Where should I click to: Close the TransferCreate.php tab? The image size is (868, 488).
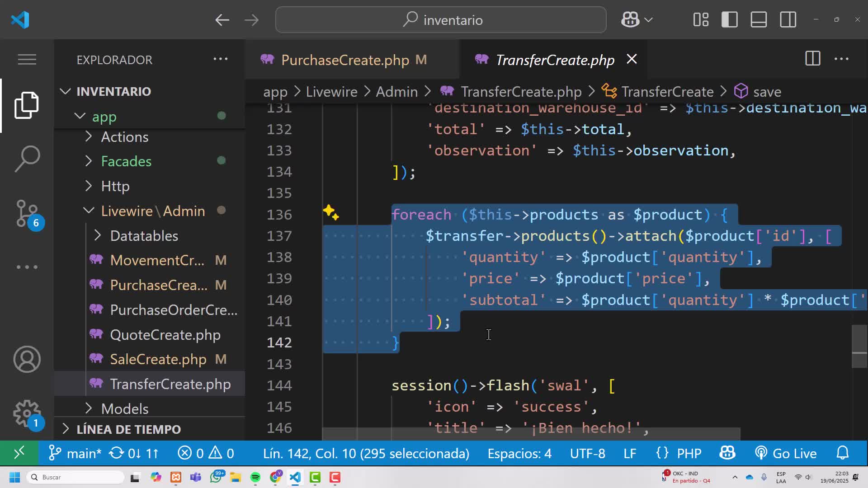click(632, 59)
